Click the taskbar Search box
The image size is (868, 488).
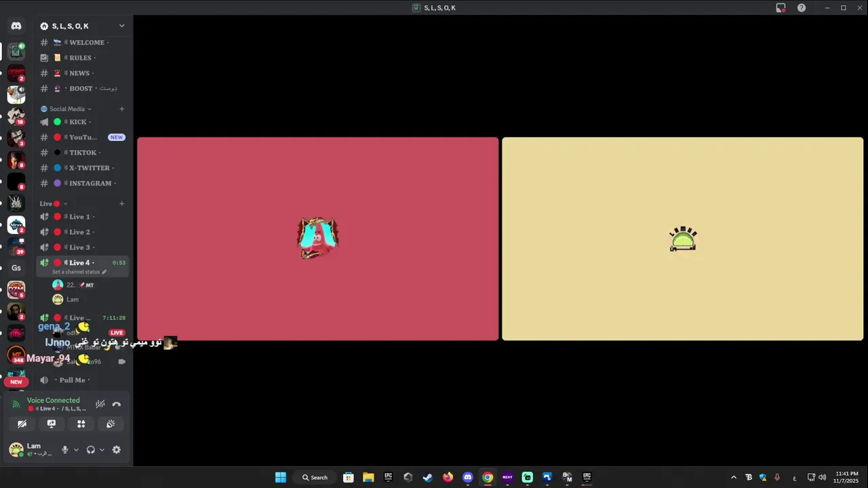point(315,477)
